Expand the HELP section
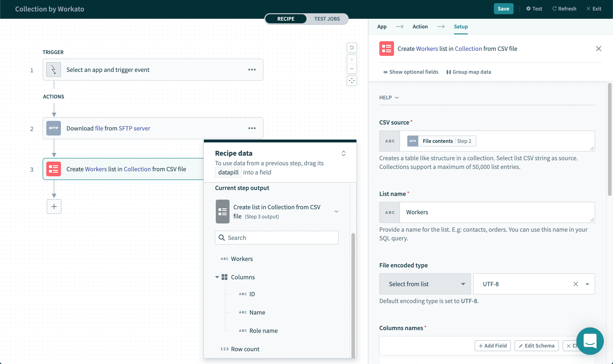 click(389, 98)
